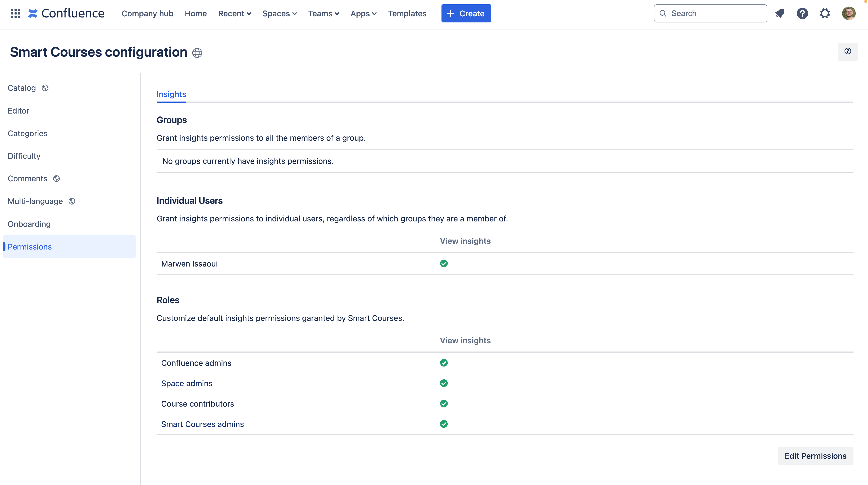Click the green check for Smart Courses admins

pyautogui.click(x=444, y=424)
